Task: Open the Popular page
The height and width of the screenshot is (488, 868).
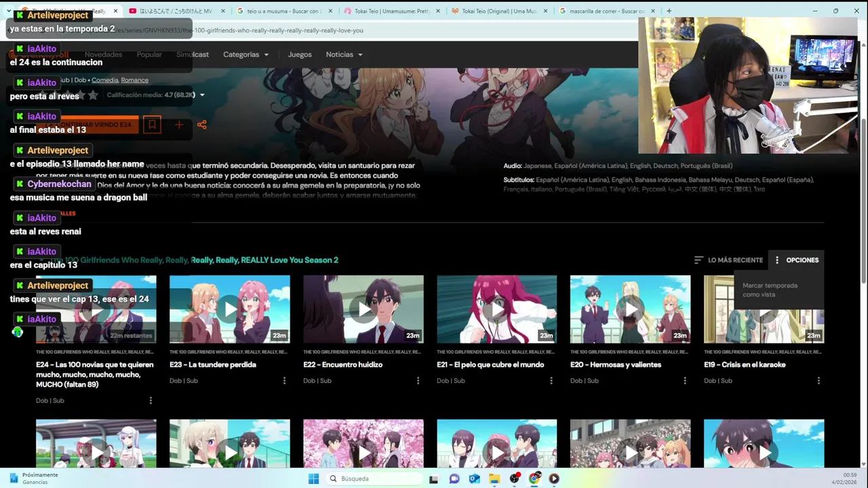Action: [149, 54]
